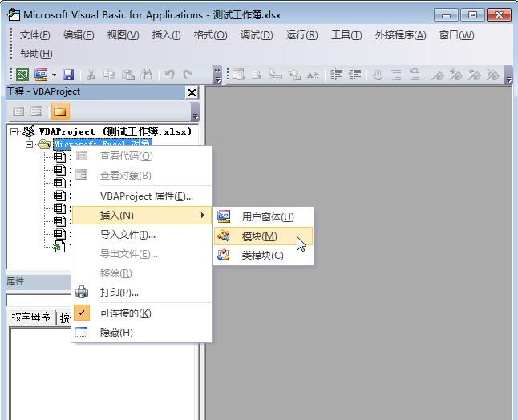Open the 文件(F) menu

tap(34, 35)
